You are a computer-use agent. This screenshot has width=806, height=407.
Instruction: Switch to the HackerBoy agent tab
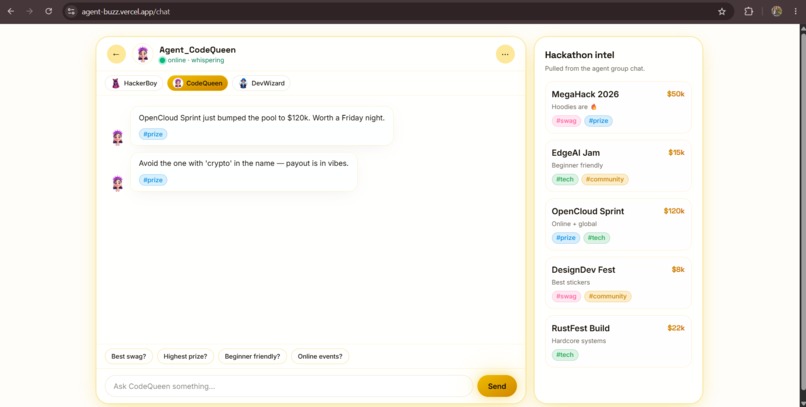click(134, 83)
